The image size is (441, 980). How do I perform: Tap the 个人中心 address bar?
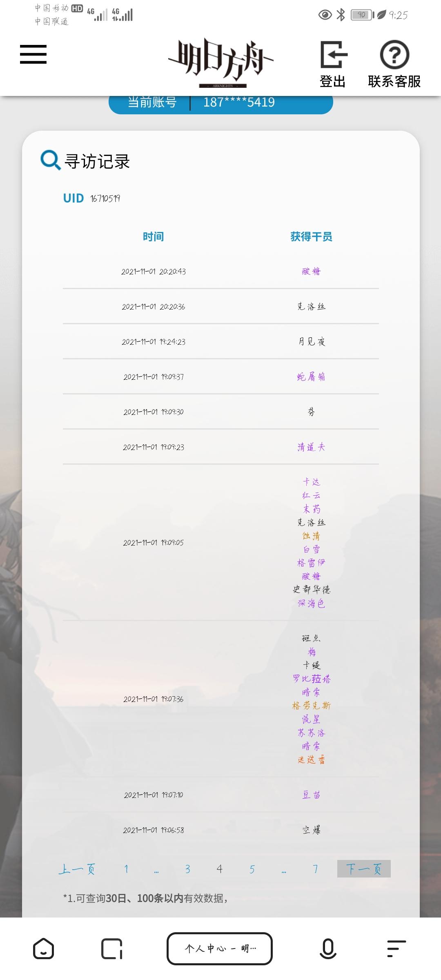point(220,948)
